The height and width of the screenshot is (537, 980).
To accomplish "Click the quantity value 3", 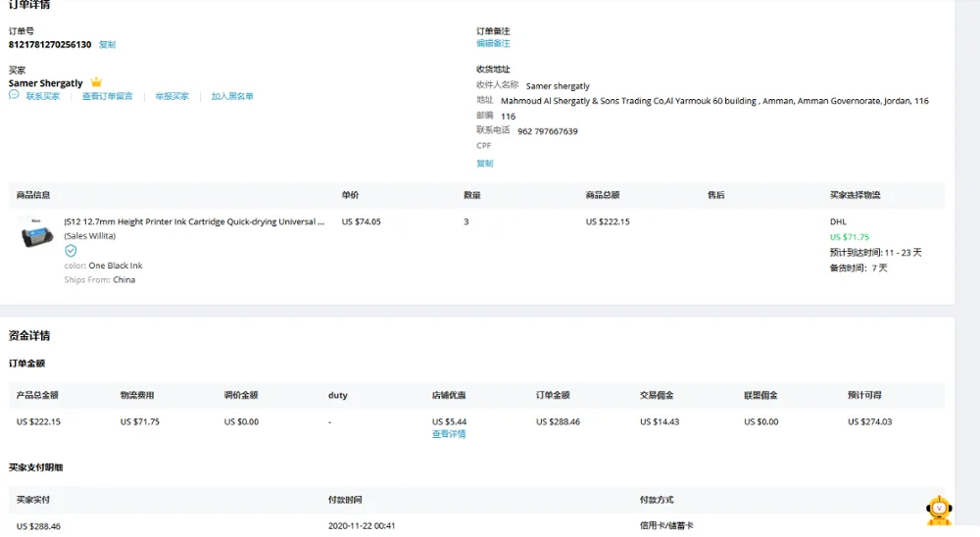I will tap(466, 221).
